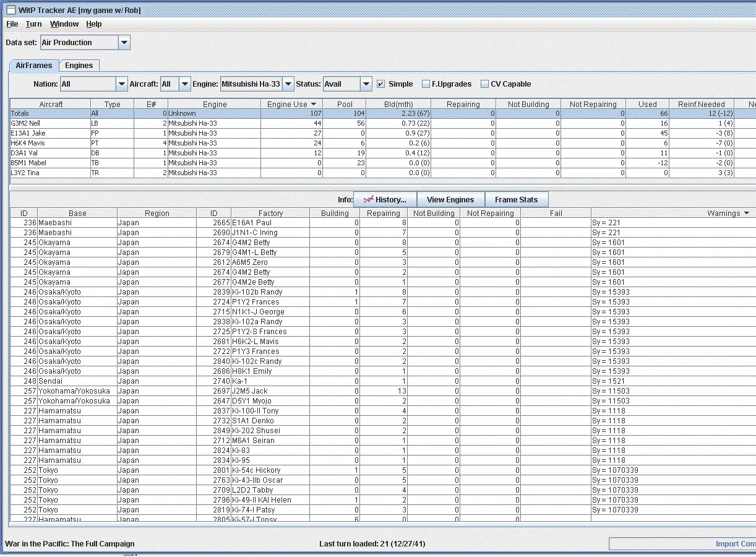Open the Aircraft filter dropdown
The width and height of the screenshot is (756, 557).
184,84
